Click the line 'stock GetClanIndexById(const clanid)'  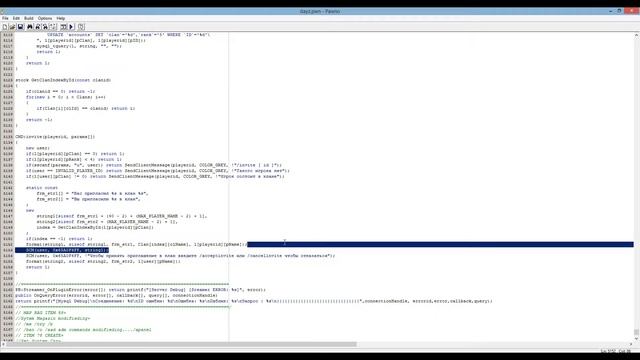click(63, 80)
